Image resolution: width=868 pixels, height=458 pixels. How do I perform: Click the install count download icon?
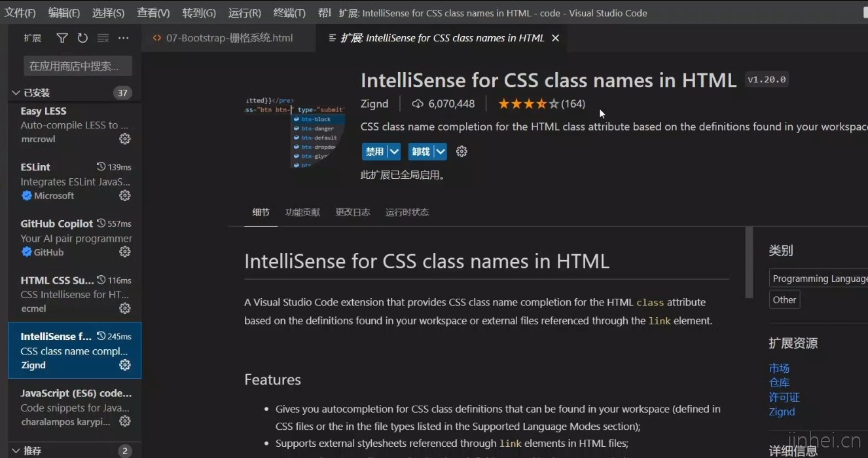418,104
